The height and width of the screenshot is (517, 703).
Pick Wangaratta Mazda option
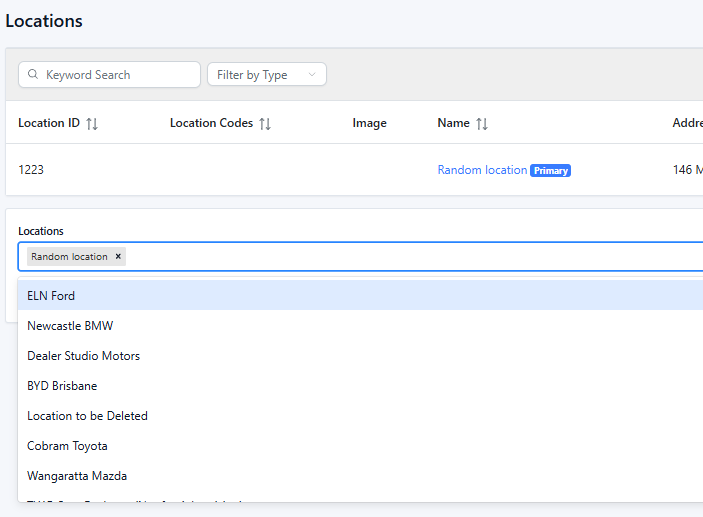pyautogui.click(x=77, y=476)
